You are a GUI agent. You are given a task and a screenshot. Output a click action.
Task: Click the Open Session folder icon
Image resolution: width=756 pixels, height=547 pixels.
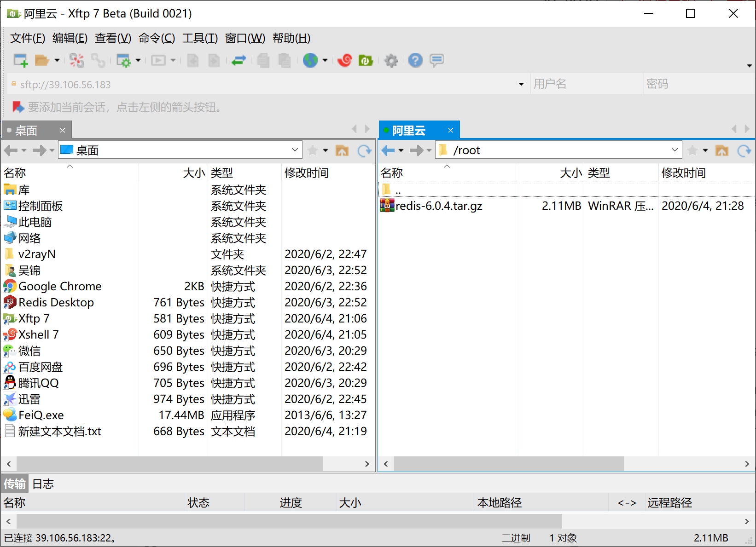42,60
